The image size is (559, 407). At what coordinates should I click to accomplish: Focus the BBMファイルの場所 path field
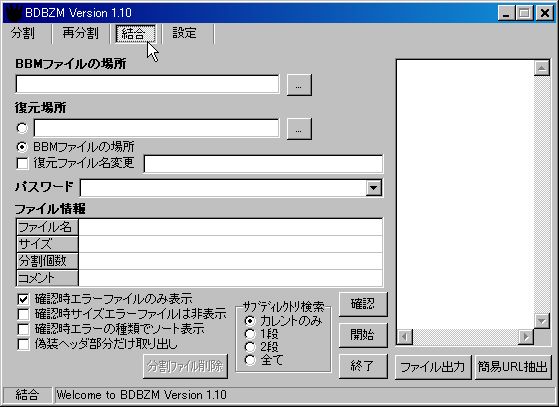click(147, 84)
